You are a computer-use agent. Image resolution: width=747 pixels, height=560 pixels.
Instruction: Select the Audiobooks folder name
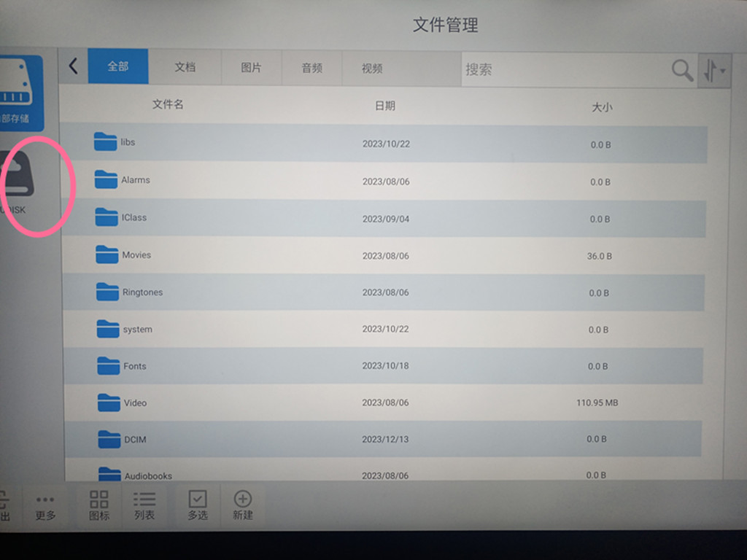coord(148,475)
